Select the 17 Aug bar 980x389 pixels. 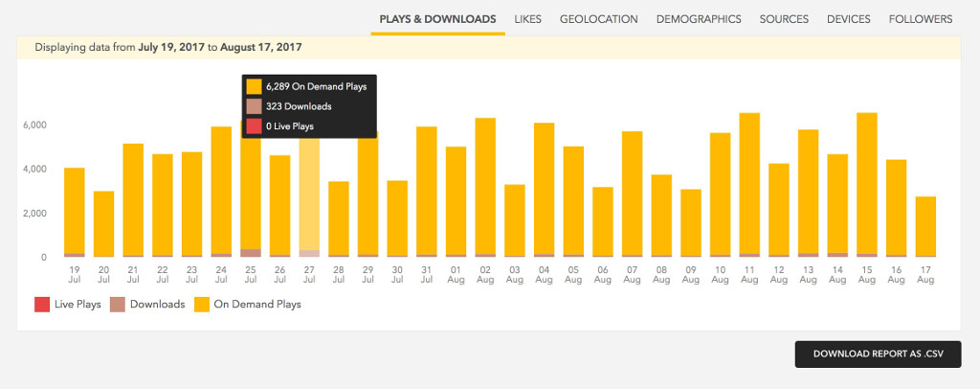point(925,226)
